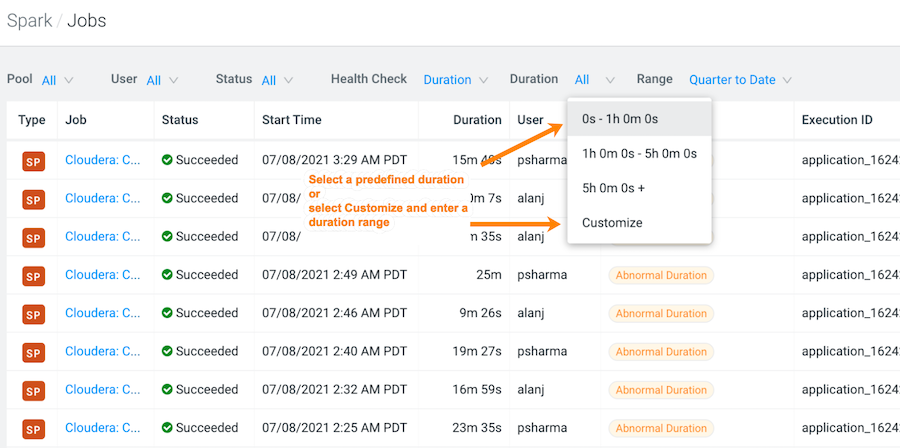Collapse the Duration All dropdown
The height and width of the screenshot is (448, 900).
coord(595,80)
